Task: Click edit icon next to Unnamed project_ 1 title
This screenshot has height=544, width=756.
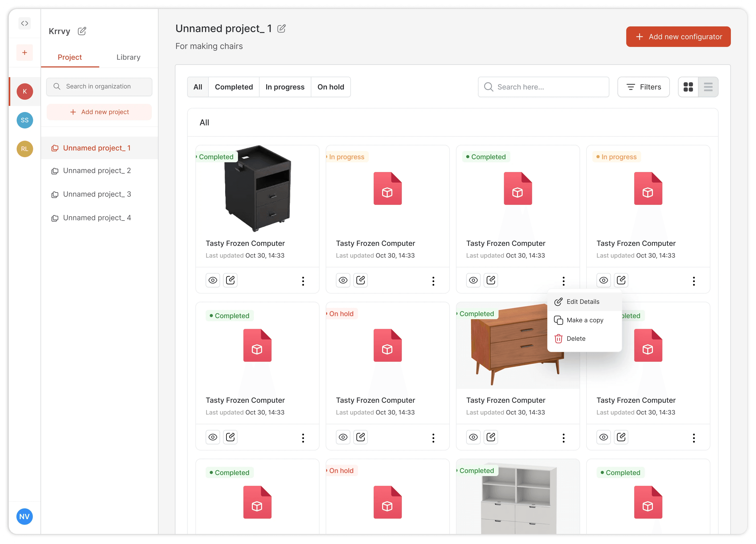Action: tap(281, 29)
